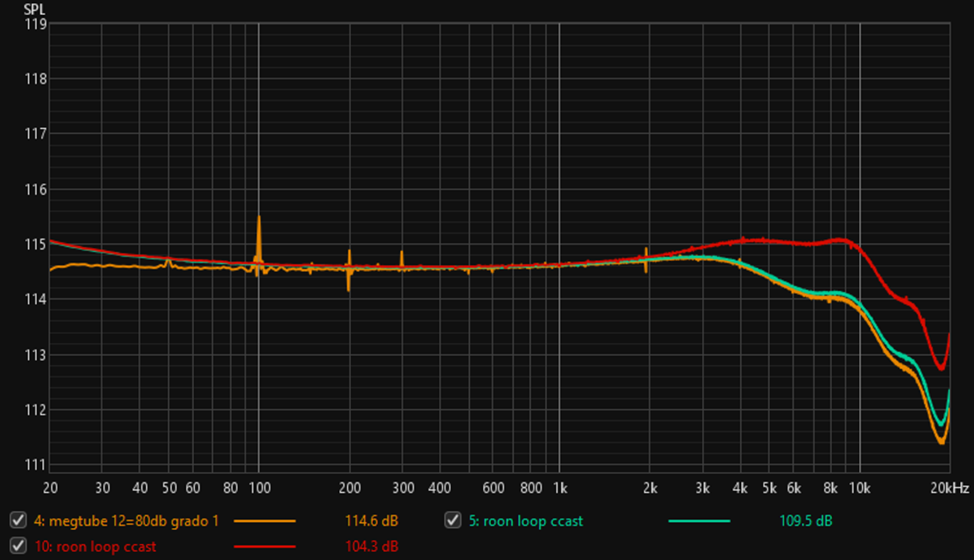Screen dimensions: 974x560
Task: Click the 118 value on the SPL axis
Action: point(35,79)
